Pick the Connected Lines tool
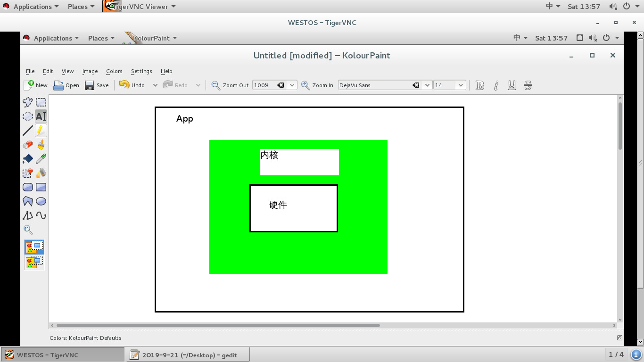 (28, 215)
